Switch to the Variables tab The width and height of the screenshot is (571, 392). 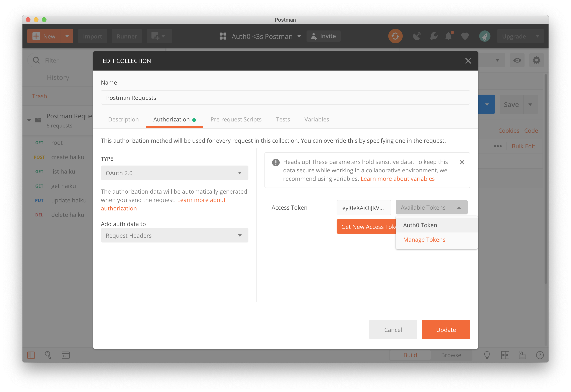pos(317,119)
